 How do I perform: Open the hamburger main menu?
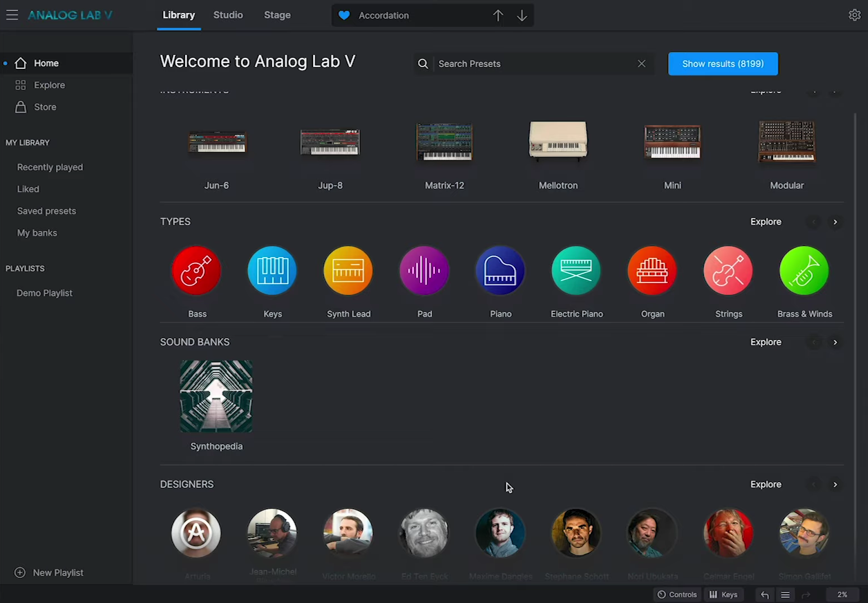12,15
